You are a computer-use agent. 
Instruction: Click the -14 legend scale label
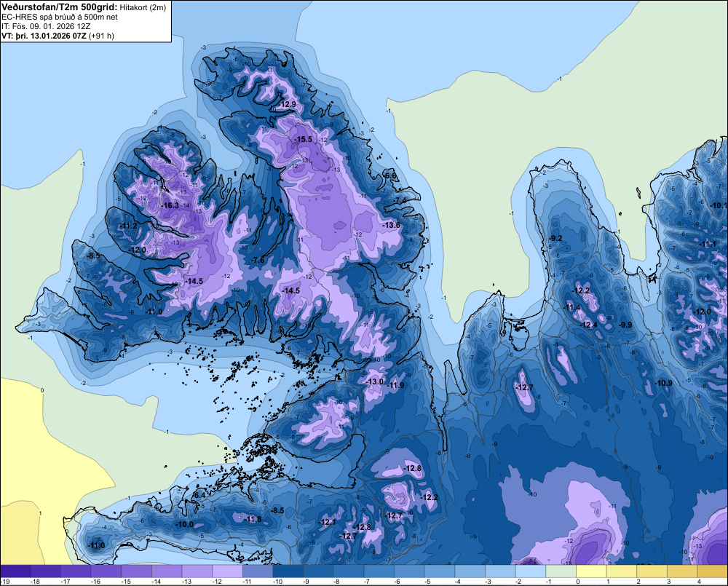pos(156,582)
